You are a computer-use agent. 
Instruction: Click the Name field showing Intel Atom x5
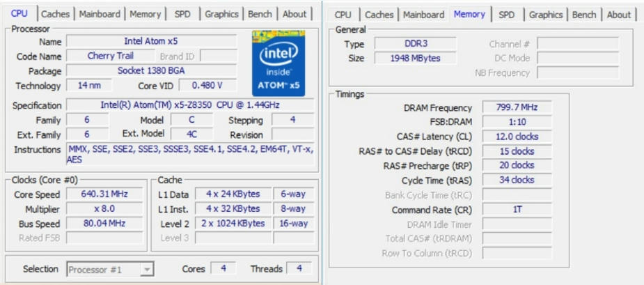tap(151, 41)
